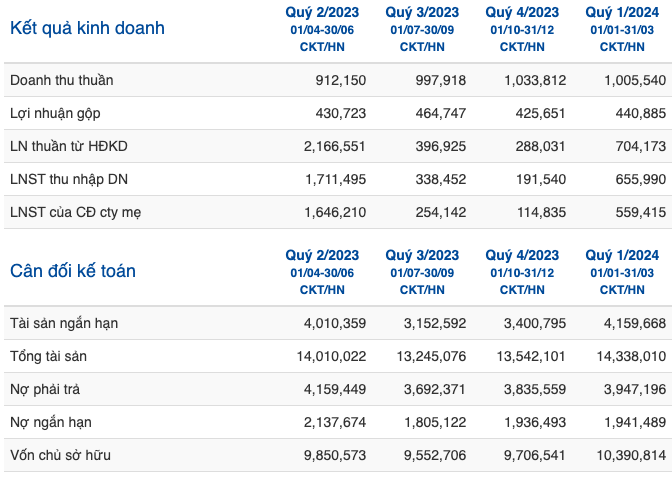The width and height of the screenshot is (672, 477).
Task: Click the value 425,651 in Lợi nhuận gộp
Action: (x=540, y=113)
